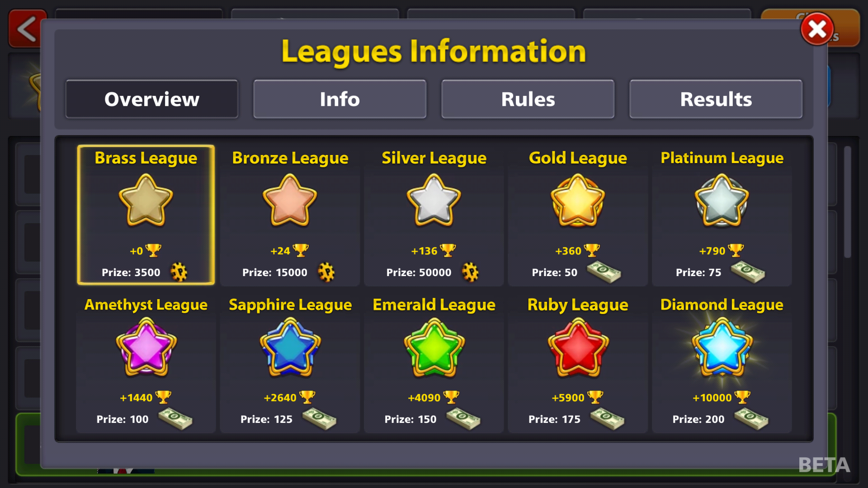The height and width of the screenshot is (488, 868).
Task: Click the red back arrow button
Action: tap(27, 29)
